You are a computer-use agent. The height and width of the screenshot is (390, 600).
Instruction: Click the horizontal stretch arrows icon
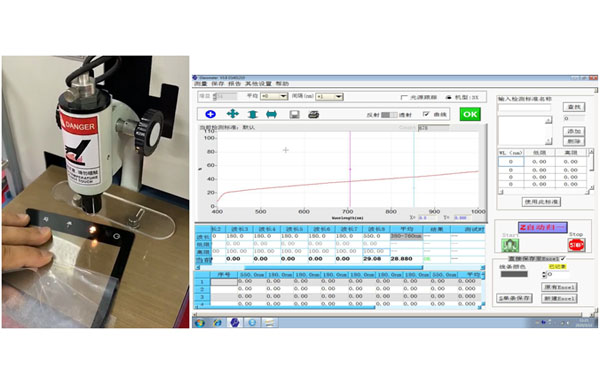point(271,114)
